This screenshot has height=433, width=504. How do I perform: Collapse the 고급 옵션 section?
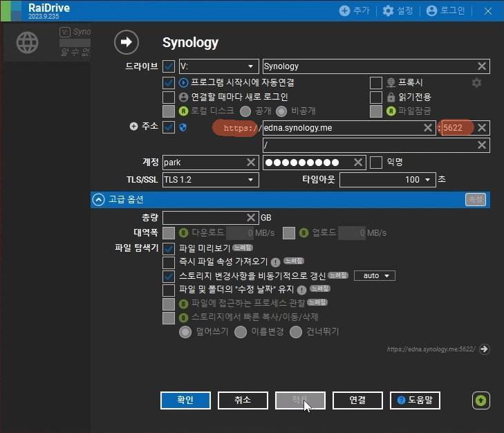(99, 200)
